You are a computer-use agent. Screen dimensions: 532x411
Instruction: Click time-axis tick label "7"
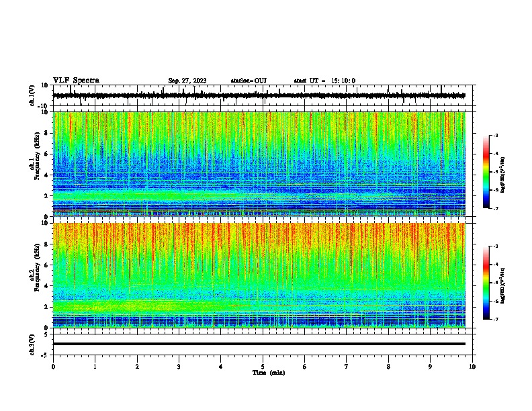(347, 367)
